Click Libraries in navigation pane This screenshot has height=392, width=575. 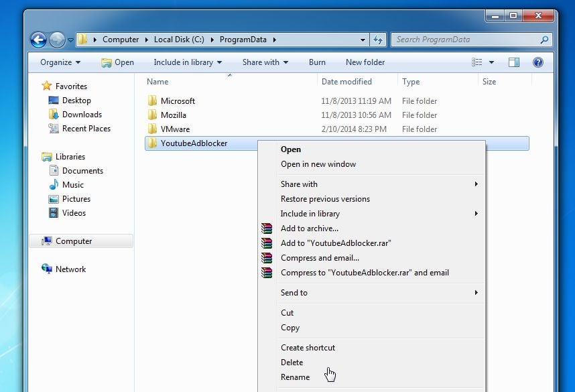70,157
